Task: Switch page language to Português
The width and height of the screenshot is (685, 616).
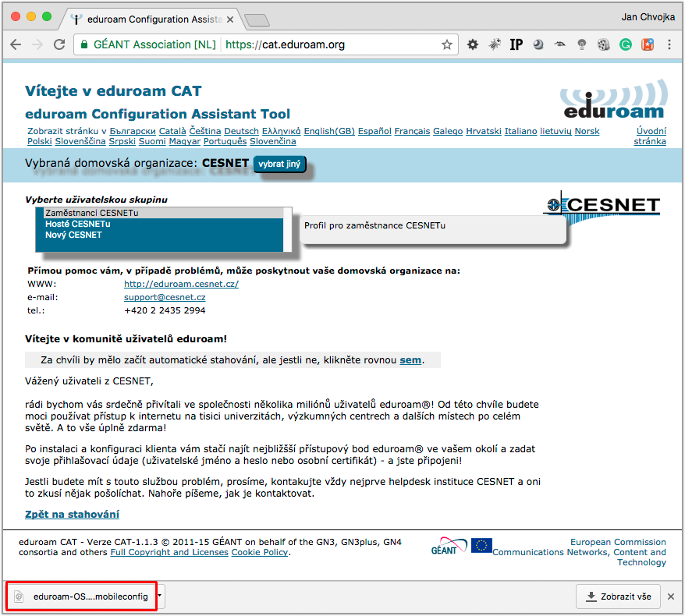Action: 225,141
